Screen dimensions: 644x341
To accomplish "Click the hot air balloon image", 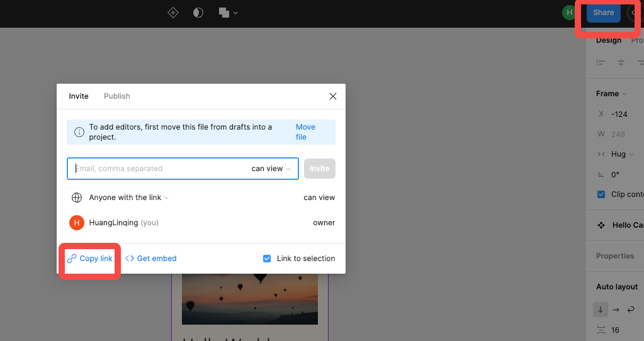I will click(x=250, y=299).
